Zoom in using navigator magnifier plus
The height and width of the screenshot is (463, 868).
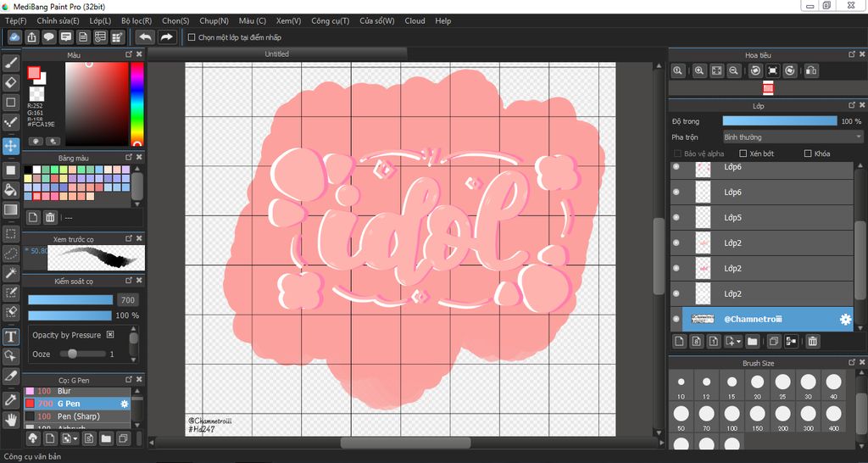[699, 70]
